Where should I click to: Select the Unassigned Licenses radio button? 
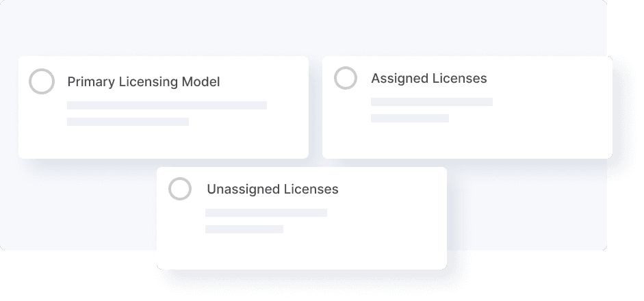(180, 189)
